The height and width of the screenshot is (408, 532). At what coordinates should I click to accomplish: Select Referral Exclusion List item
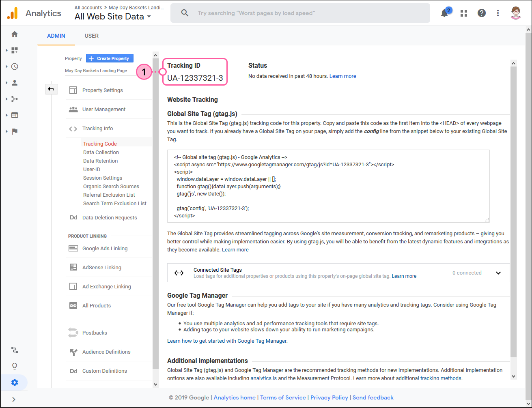click(109, 195)
